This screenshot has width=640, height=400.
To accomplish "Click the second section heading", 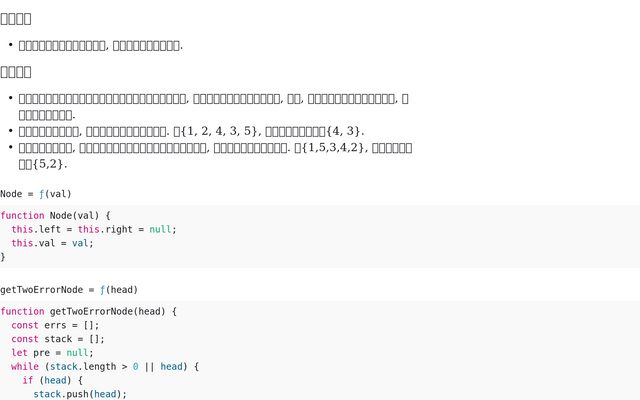I will click(16, 72).
